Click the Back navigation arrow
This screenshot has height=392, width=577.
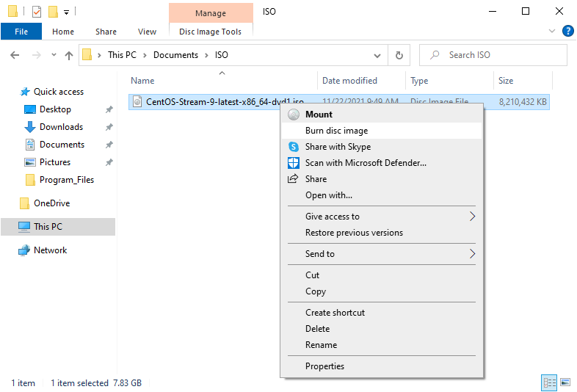pyautogui.click(x=15, y=55)
